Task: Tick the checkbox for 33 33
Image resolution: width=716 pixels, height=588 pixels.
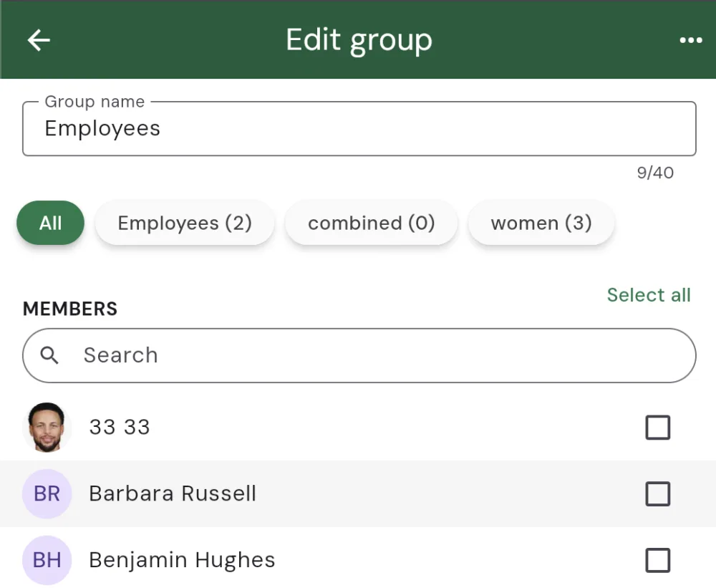Action: (x=657, y=427)
